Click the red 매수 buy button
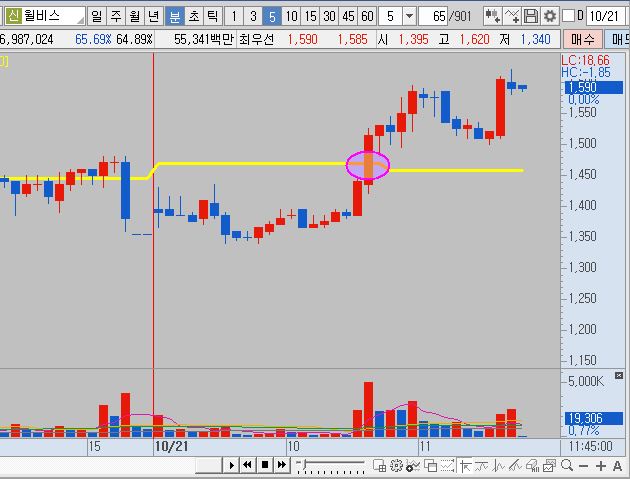 point(582,38)
